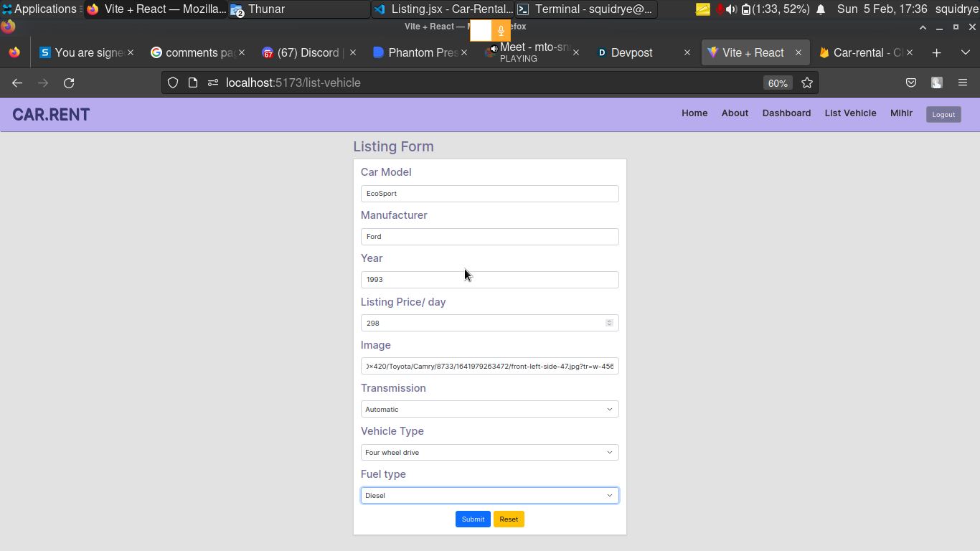The width and height of the screenshot is (980, 551).
Task: Click the CAR.RENT logo
Action: point(51,115)
